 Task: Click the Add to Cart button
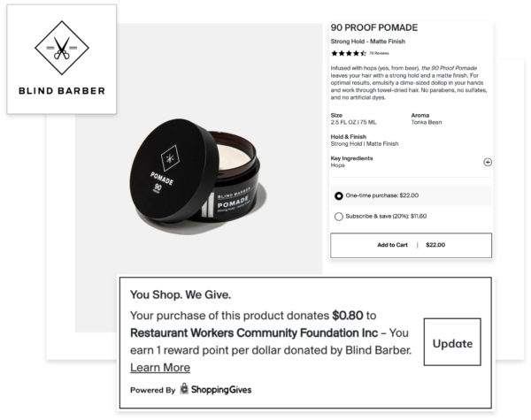click(412, 245)
